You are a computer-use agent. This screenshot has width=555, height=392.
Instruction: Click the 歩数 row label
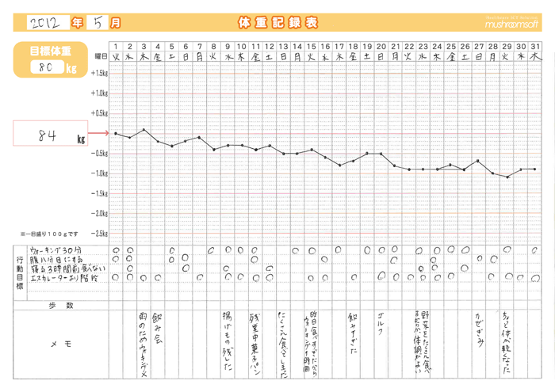[61, 306]
